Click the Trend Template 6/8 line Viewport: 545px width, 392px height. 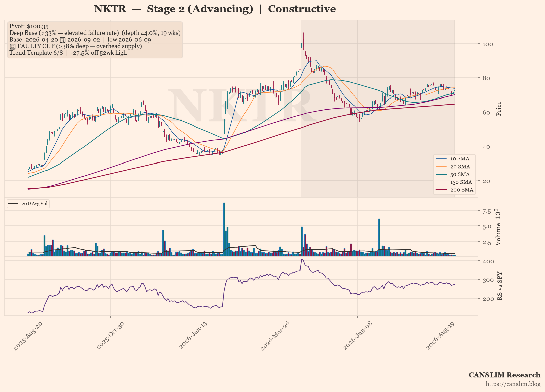(68, 53)
